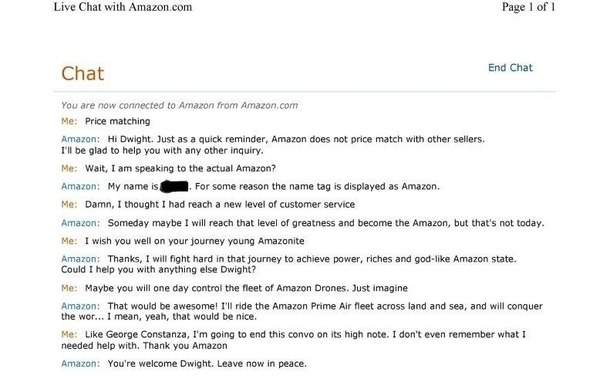Click 'I wish you well on your journey' message

[195, 241]
